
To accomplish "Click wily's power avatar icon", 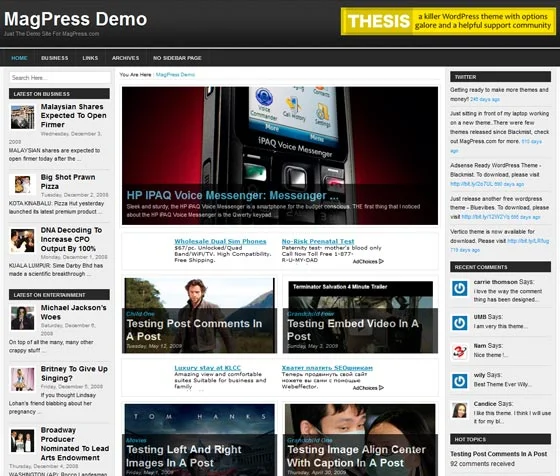I will (459, 381).
